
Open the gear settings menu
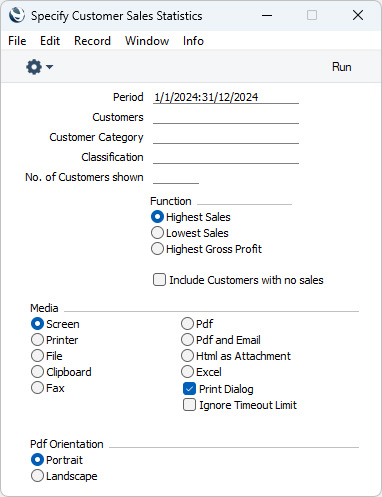point(34,67)
